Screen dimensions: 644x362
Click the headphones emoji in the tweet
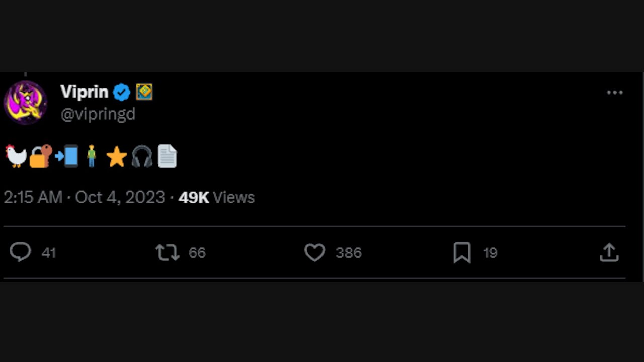click(142, 157)
